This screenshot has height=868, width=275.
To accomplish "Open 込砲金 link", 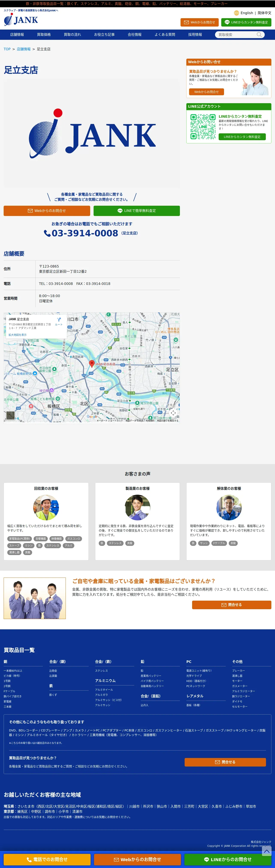I will [x=53, y=671].
